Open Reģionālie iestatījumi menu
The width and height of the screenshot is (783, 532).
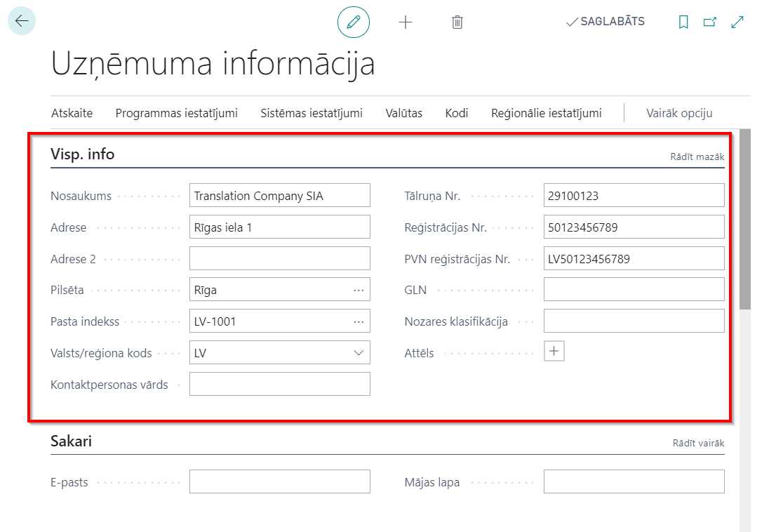coord(547,114)
